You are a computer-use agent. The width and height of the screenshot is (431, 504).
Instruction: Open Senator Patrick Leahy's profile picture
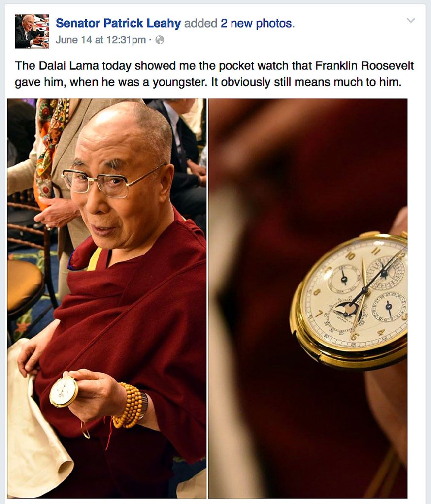[32, 31]
